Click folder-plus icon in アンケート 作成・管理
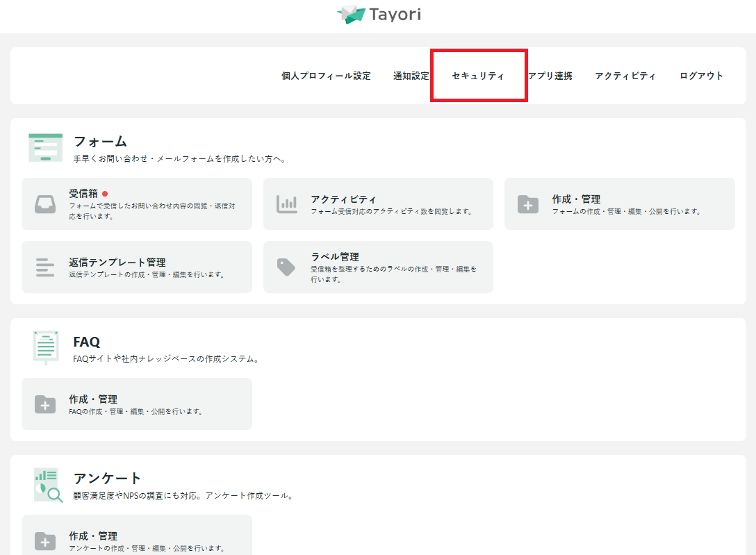The image size is (756, 555). pos(45,541)
